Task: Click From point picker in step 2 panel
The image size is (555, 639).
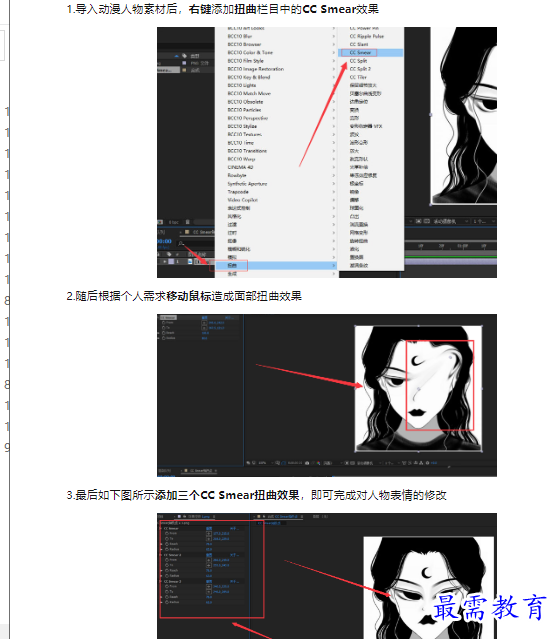Action: 204,322
